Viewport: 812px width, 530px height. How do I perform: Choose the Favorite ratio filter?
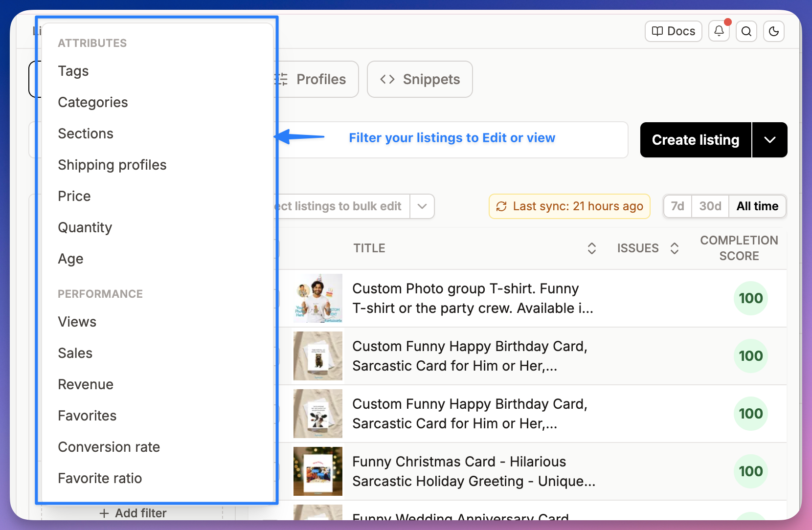[x=100, y=478]
